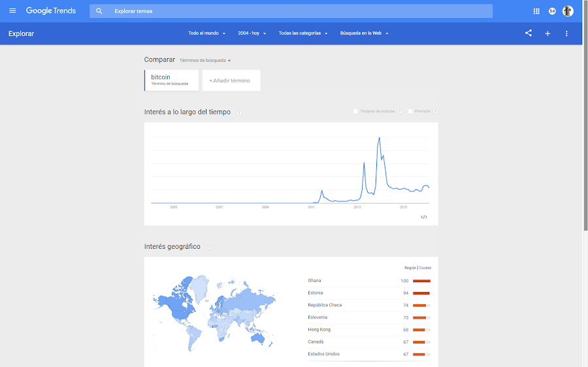Enable the Previsión checkbox
The image size is (588, 367).
click(410, 111)
